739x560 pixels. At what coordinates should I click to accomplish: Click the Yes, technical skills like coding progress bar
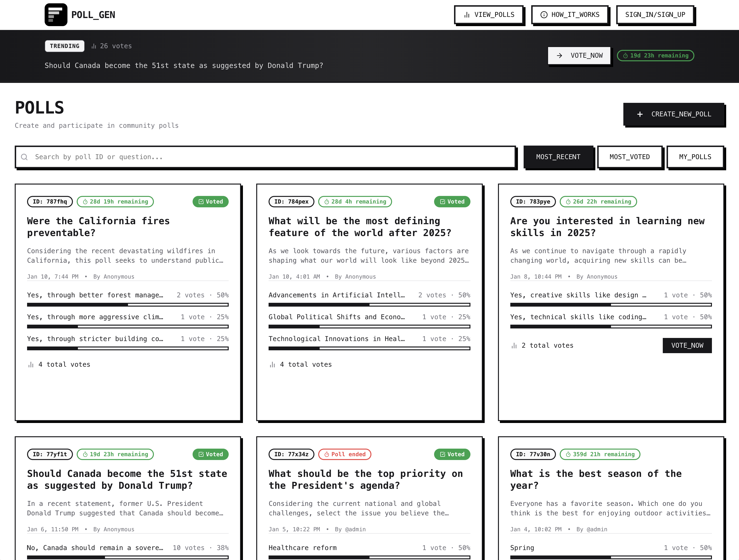tap(611, 327)
